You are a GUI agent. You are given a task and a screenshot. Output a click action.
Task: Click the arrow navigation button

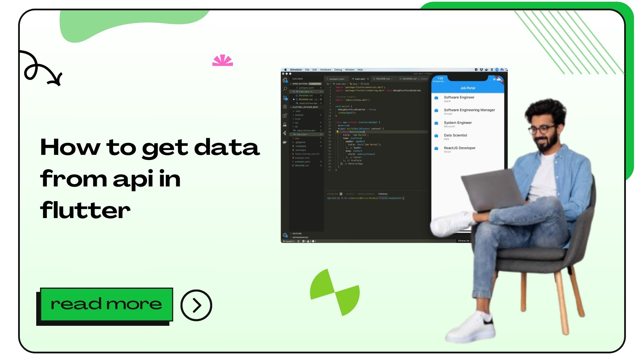197,305
